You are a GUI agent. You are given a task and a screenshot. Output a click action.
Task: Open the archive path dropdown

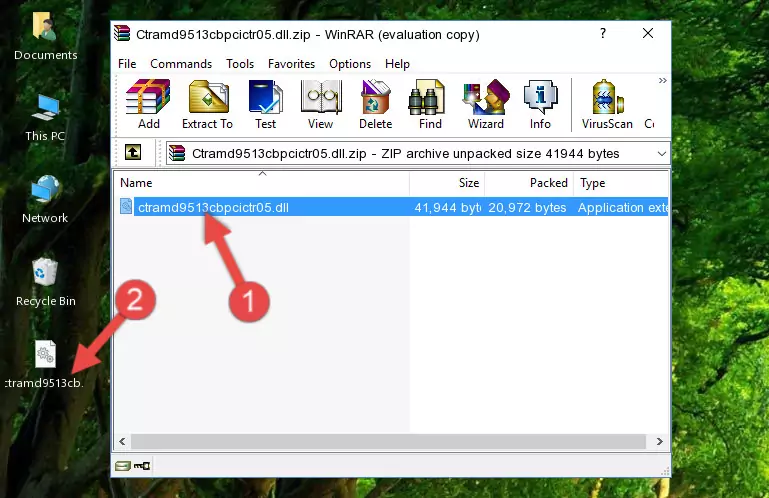(662, 154)
